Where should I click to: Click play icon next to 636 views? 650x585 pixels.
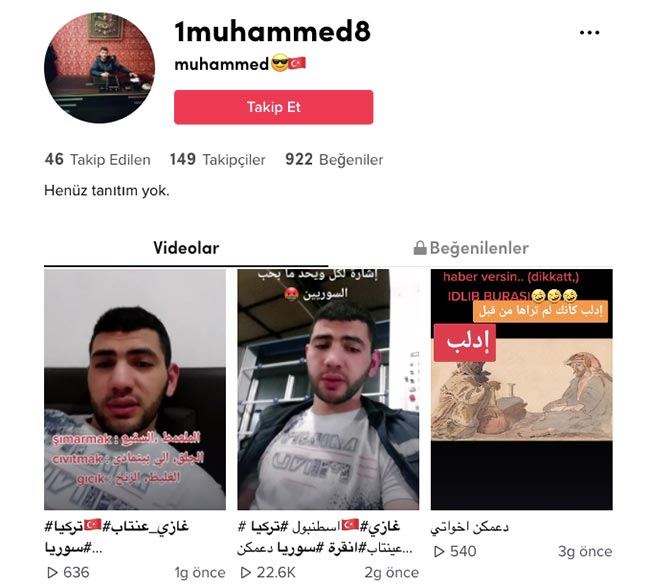coord(52,573)
